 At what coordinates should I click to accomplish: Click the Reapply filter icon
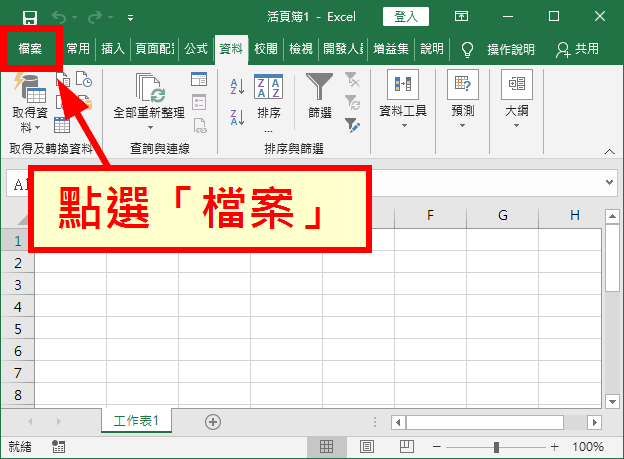click(352, 102)
